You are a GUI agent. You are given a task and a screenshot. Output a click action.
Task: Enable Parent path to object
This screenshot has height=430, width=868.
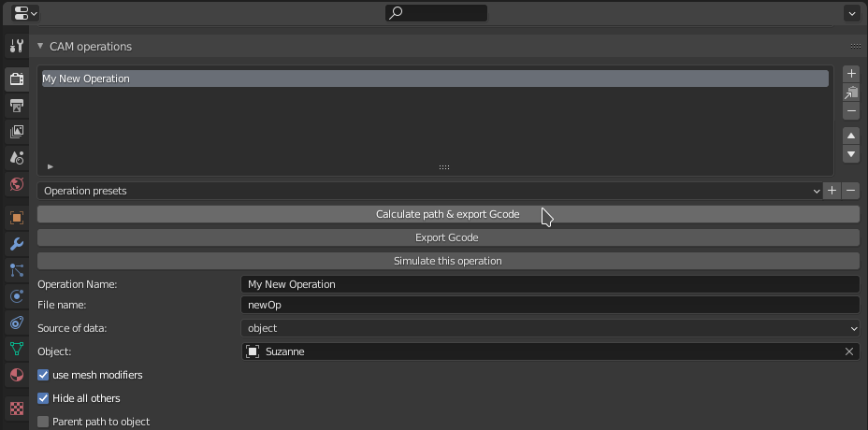[x=43, y=422]
